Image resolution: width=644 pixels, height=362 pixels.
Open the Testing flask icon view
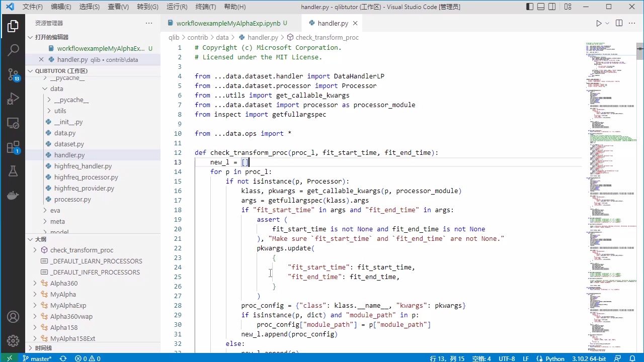[13, 171]
